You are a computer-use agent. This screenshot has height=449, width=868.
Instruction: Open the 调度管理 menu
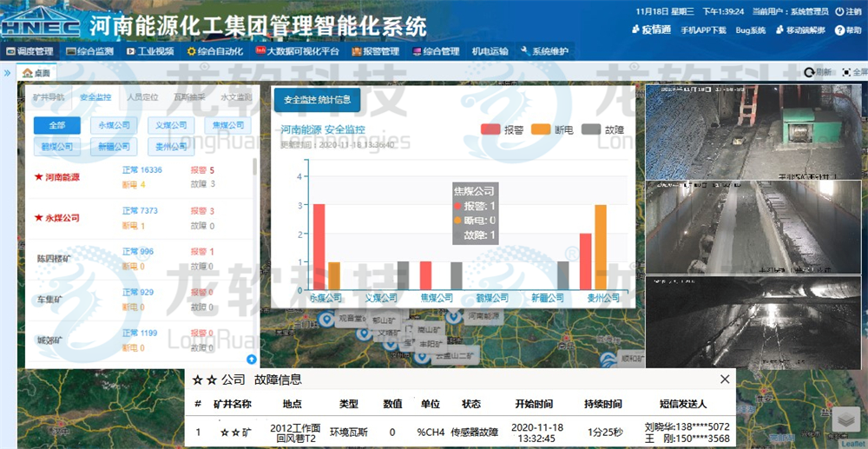click(x=30, y=51)
